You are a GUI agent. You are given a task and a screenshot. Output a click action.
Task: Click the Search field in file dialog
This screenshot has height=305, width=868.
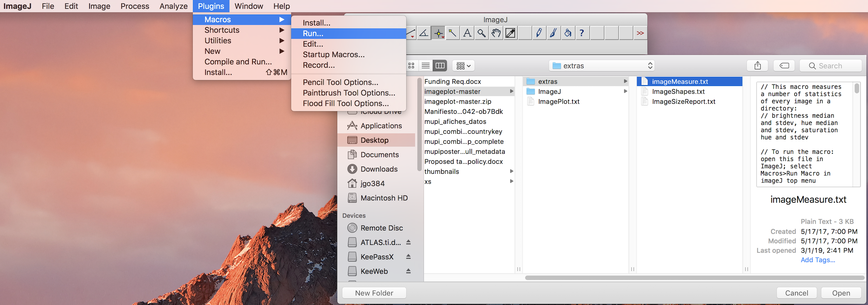click(830, 66)
